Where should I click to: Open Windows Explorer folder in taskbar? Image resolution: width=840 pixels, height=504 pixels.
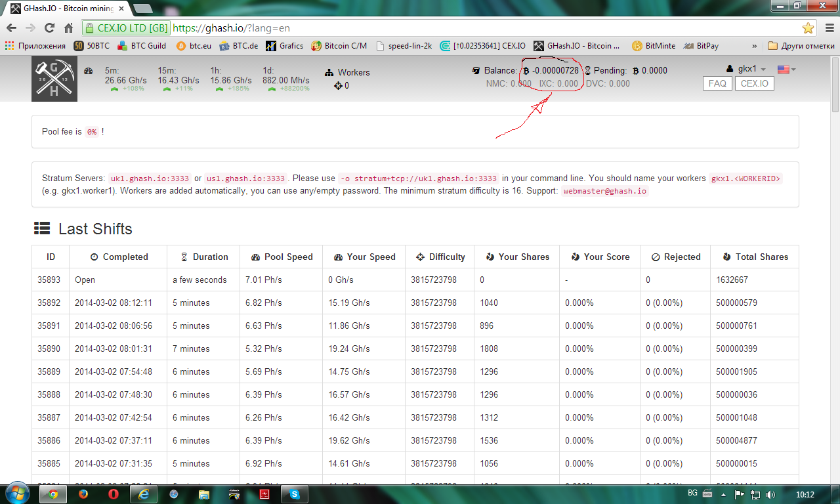(204, 494)
